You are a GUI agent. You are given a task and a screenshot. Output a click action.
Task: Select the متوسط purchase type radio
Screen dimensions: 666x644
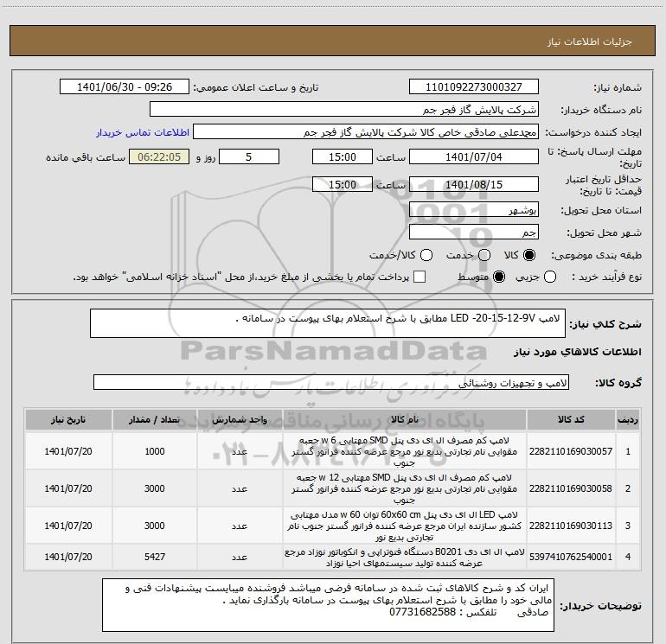click(499, 277)
